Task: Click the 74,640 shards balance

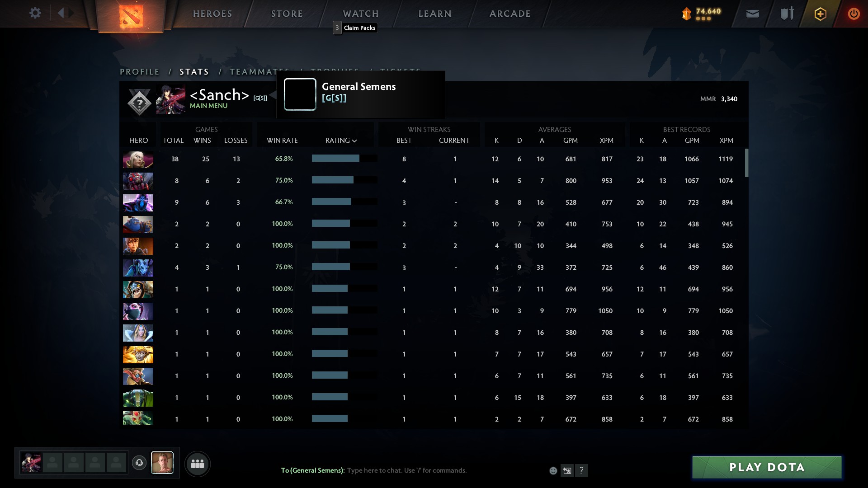Action: pyautogui.click(x=708, y=11)
